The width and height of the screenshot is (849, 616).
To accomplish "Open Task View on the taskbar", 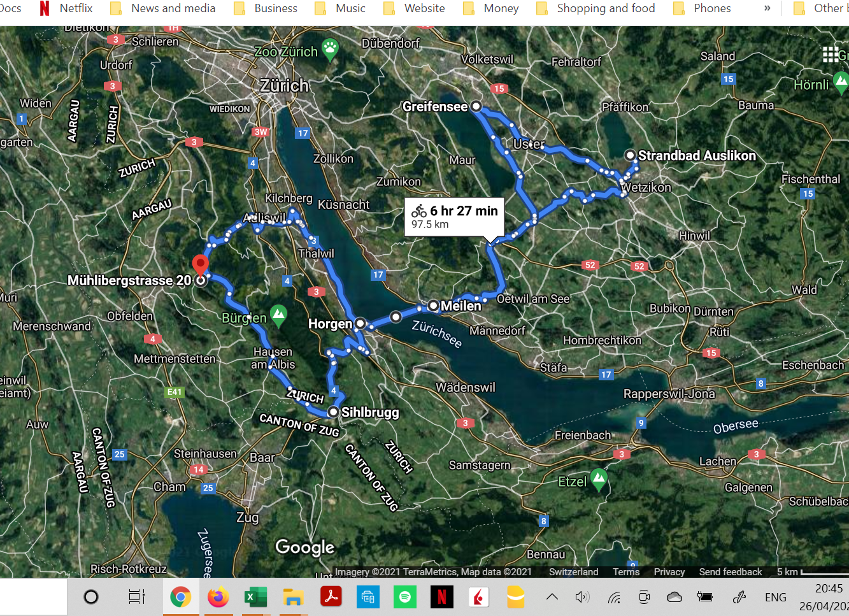I will 136,597.
